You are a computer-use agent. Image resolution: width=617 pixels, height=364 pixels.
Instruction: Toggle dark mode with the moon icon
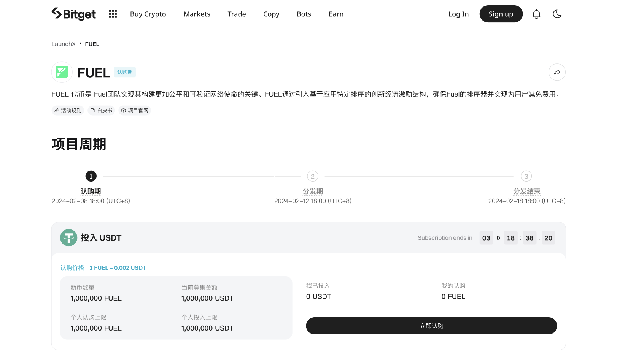pyautogui.click(x=557, y=14)
